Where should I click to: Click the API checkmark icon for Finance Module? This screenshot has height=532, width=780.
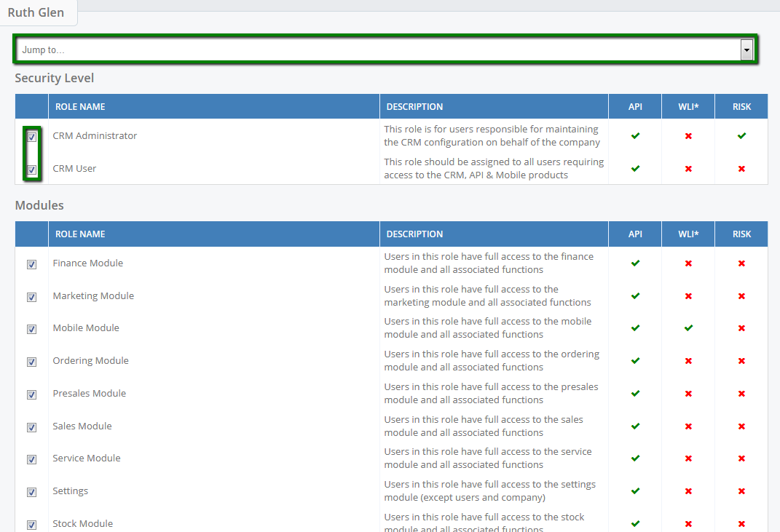(x=635, y=263)
